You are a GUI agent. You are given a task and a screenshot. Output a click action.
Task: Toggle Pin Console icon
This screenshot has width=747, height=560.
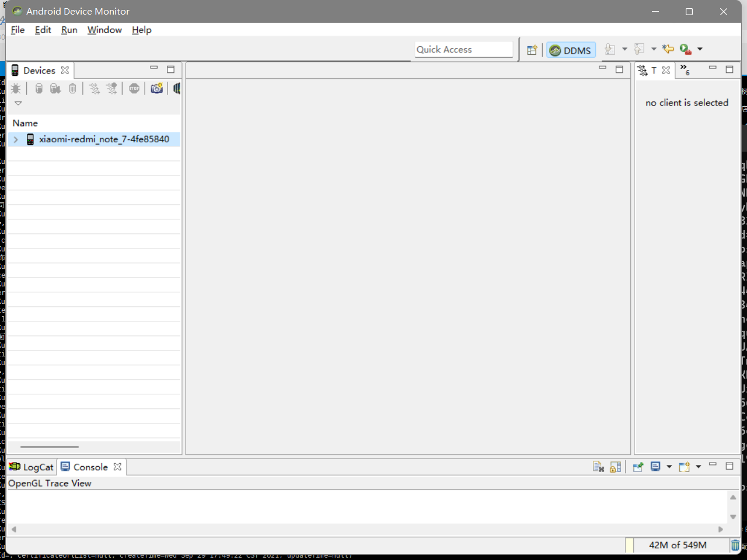638,467
